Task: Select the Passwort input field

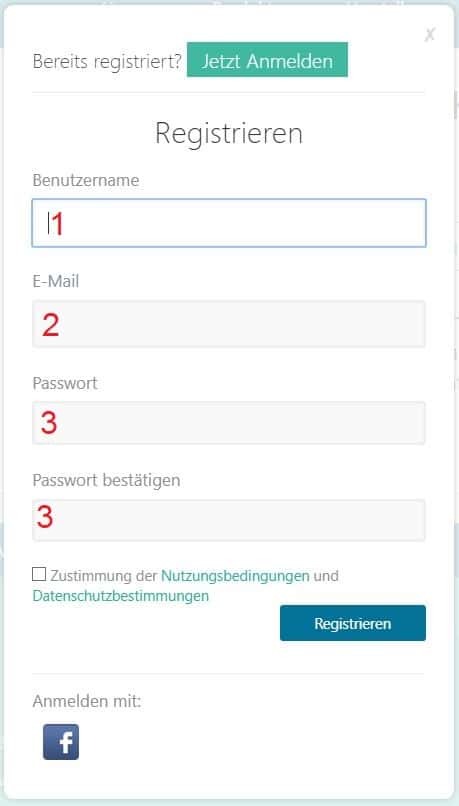Action: (x=229, y=423)
